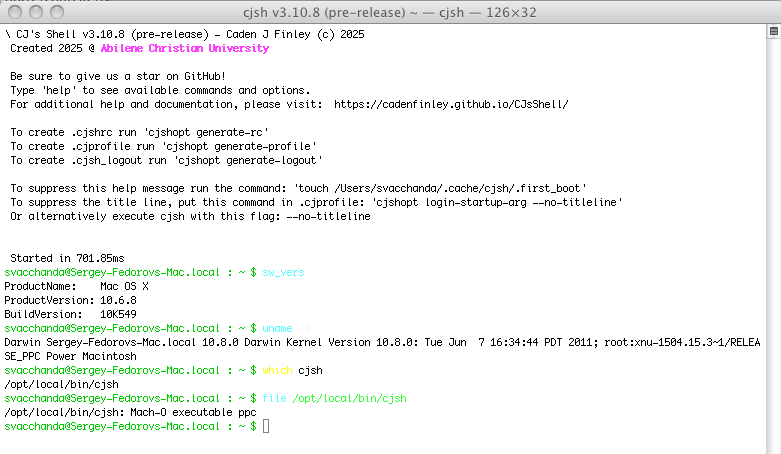Click the GitHub docs URL for CJsShell
Viewport: 781px width, 454px height.
[x=451, y=104]
